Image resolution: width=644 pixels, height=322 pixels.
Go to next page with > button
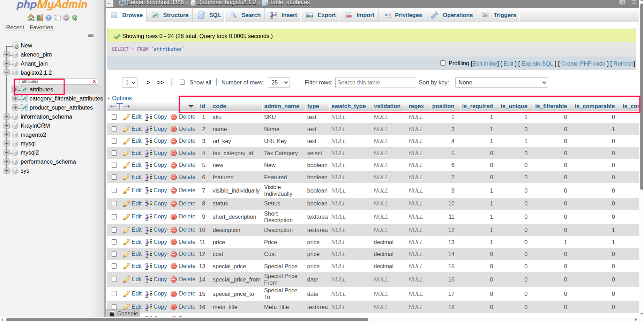pos(148,82)
